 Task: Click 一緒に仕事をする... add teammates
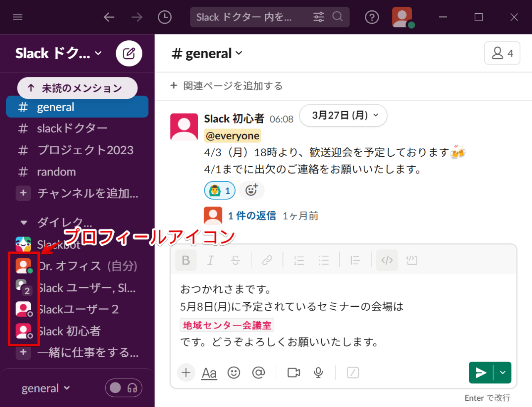(x=77, y=353)
